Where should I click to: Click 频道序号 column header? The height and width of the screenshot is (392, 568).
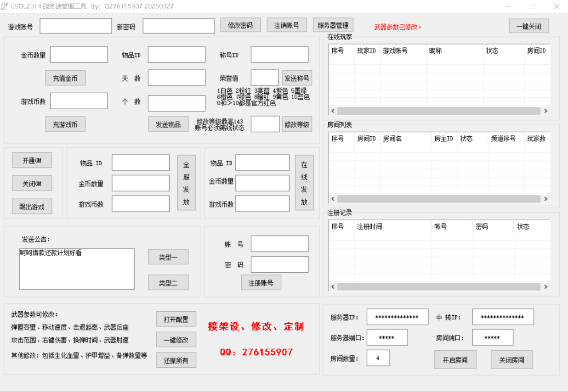506,139
